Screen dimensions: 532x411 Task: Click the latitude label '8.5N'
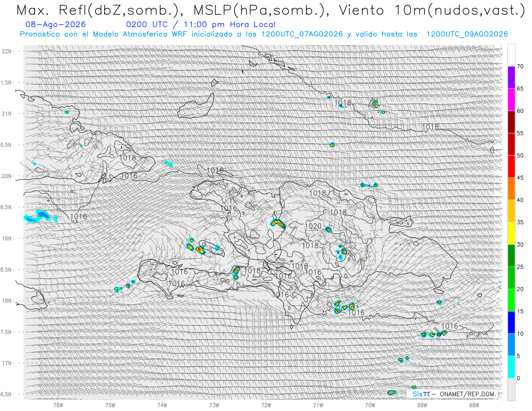[x=6, y=270]
